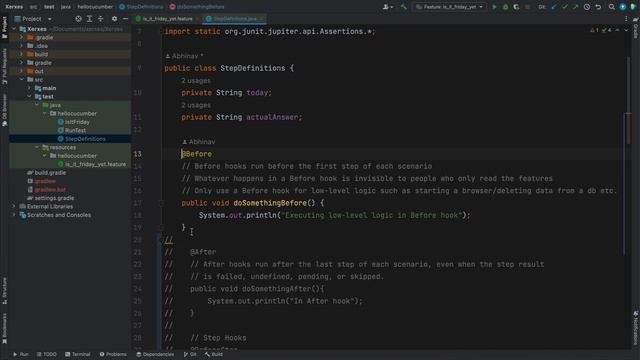Toggle code folding at doSomethingBefore method
Viewport: 640px width, 360px height.
click(161, 203)
